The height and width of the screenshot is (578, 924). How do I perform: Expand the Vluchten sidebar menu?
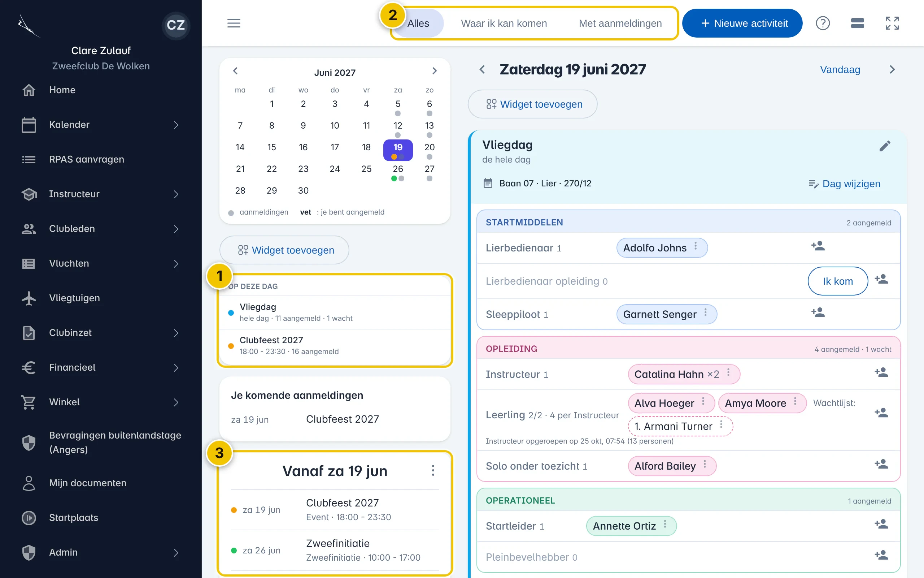(x=176, y=264)
